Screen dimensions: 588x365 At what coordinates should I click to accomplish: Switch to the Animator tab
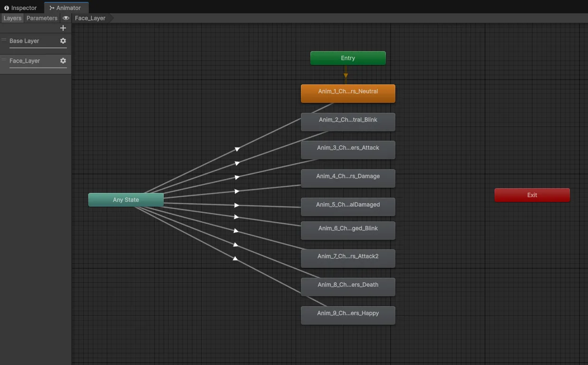coord(66,8)
